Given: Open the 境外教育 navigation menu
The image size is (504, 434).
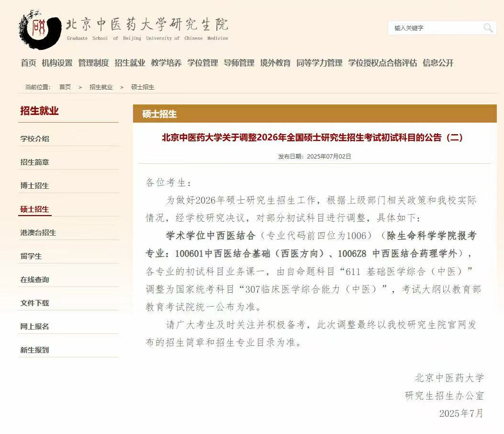Looking at the screenshot, I should (275, 63).
